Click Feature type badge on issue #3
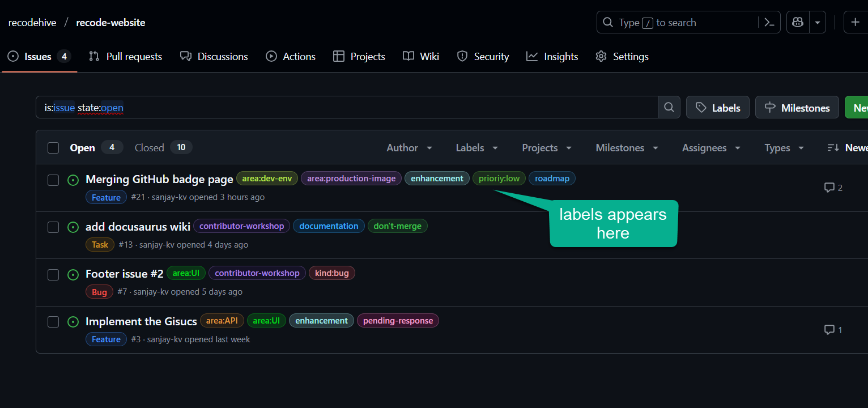868x408 pixels. point(106,339)
